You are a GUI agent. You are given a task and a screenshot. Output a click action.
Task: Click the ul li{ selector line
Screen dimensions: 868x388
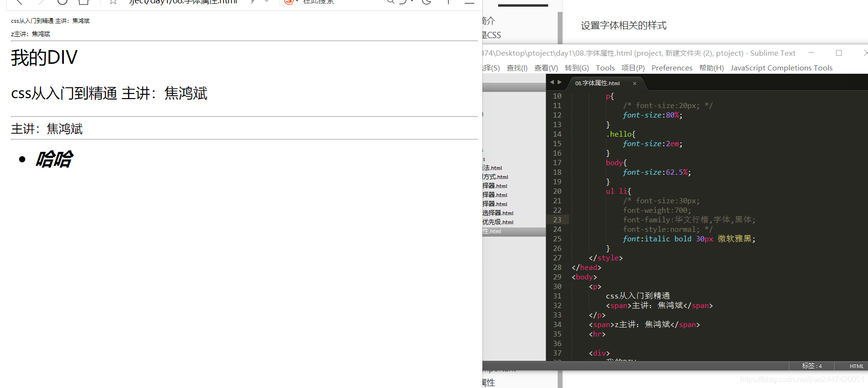618,191
